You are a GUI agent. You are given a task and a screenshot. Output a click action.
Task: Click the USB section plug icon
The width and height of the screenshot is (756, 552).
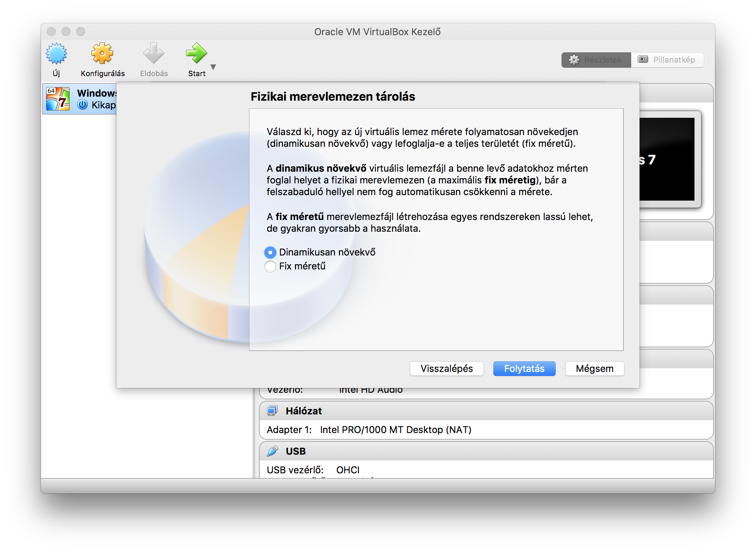(x=272, y=451)
